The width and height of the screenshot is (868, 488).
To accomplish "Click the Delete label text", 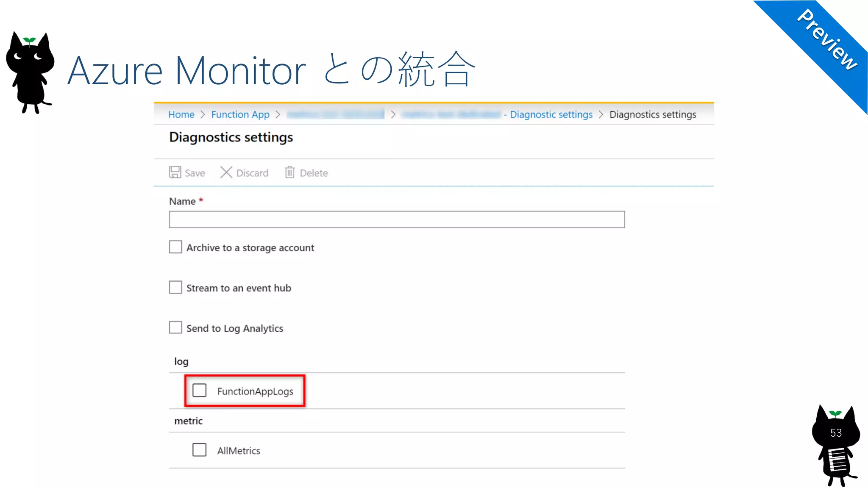I will pyautogui.click(x=314, y=173).
